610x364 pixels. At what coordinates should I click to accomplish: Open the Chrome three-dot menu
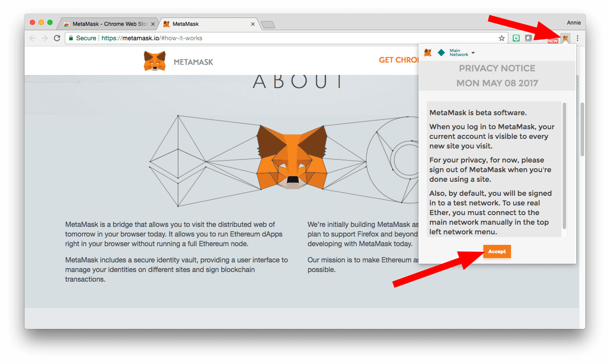tap(578, 38)
